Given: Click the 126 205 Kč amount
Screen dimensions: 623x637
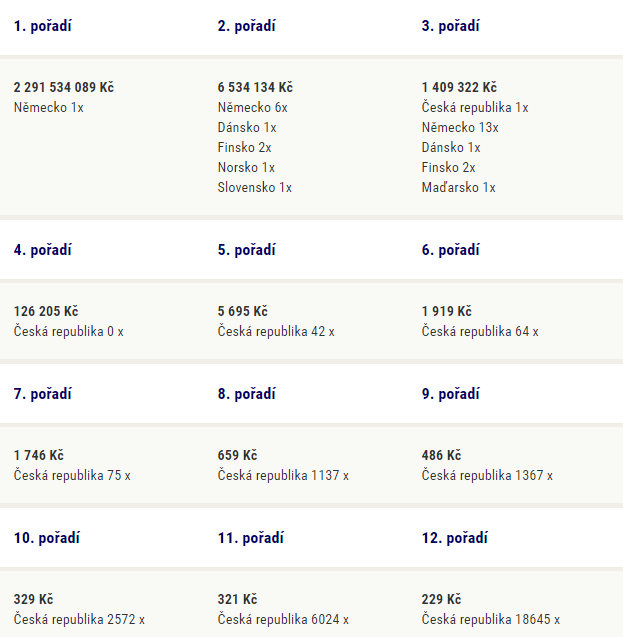Looking at the screenshot, I should click(46, 311).
